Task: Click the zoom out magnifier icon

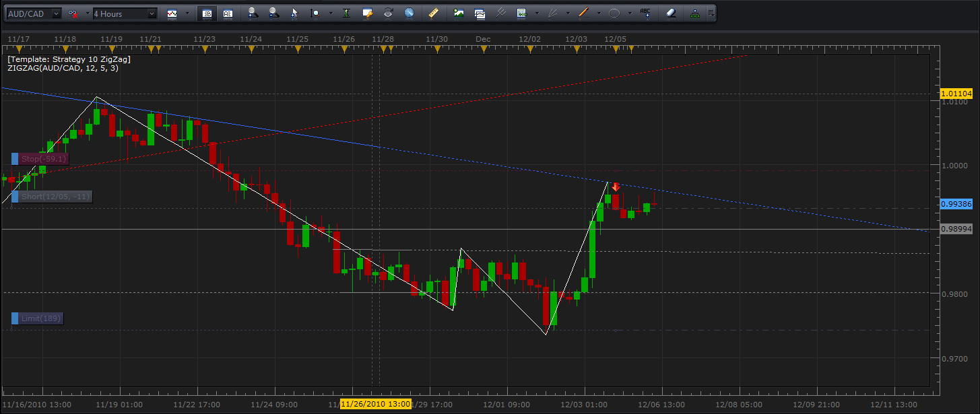Action: pos(273,13)
